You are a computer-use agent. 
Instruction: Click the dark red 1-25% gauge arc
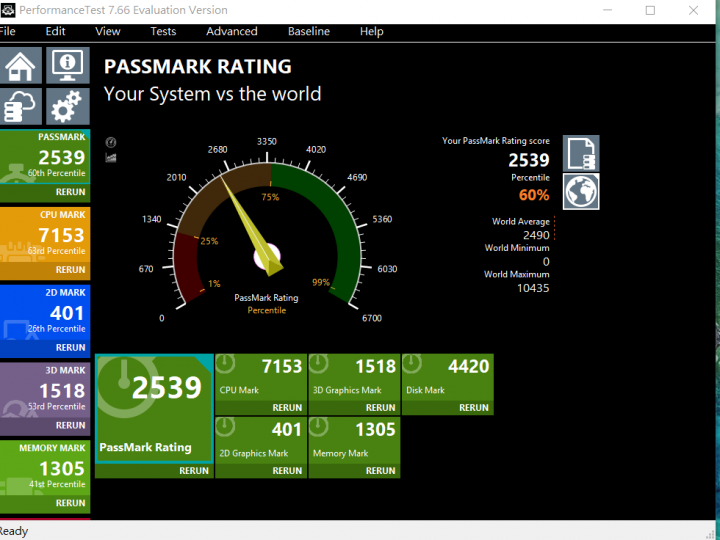pyautogui.click(x=186, y=265)
